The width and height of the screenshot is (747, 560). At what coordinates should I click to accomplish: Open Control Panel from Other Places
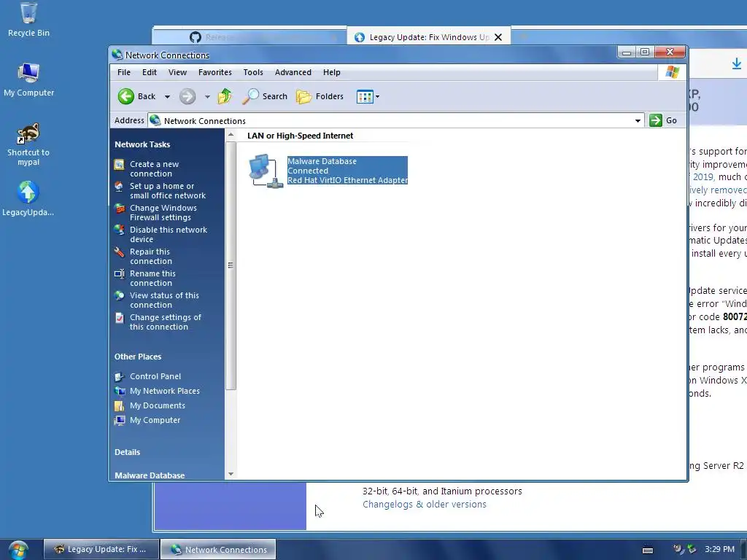click(155, 376)
